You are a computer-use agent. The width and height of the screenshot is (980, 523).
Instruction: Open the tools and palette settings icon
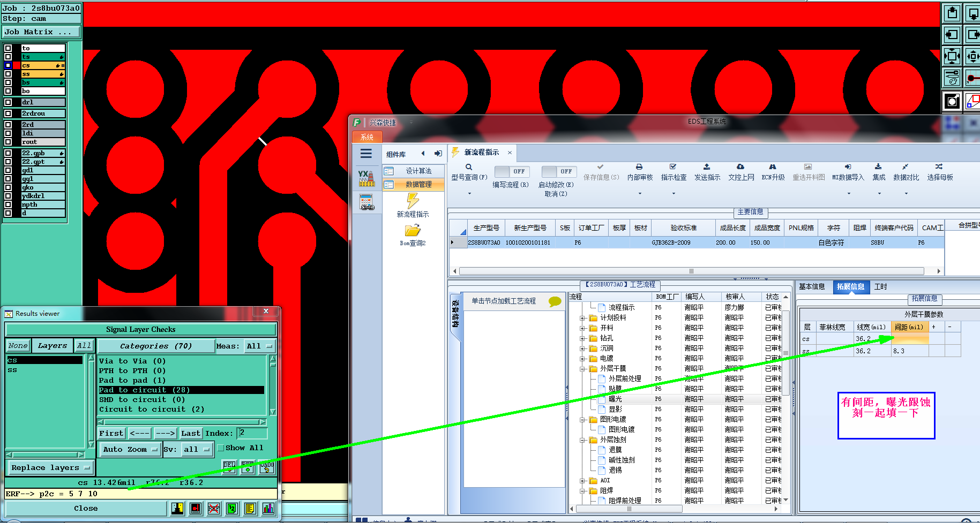pyautogui.click(x=952, y=78)
